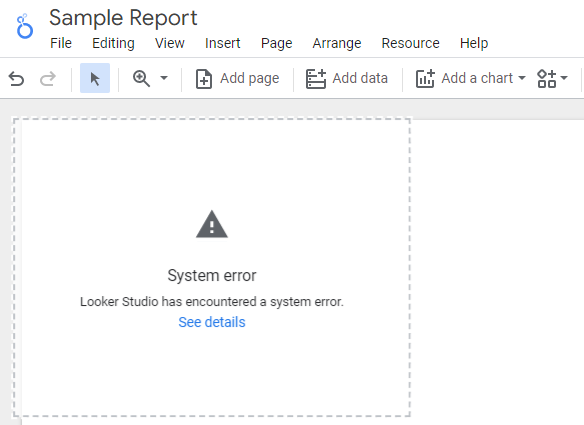Open the Resource menu
Image resolution: width=584 pixels, height=425 pixels.
pos(410,43)
